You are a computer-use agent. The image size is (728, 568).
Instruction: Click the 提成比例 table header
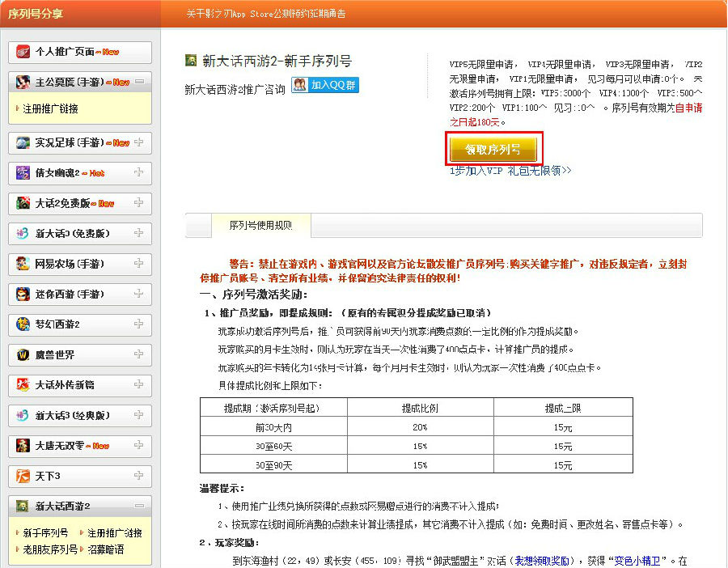coord(420,409)
